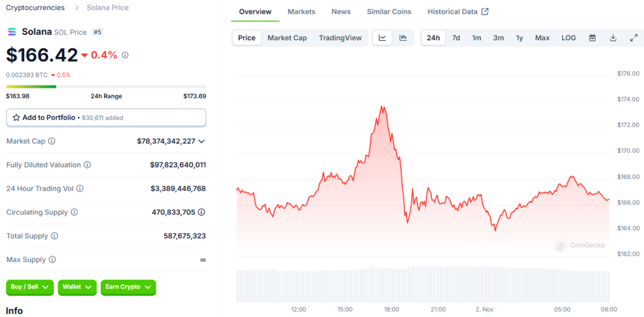Toggle the LOG scale option
This screenshot has height=317, width=644.
tap(568, 38)
